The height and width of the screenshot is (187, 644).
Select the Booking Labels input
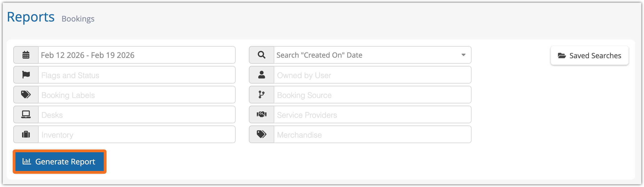[x=137, y=95]
